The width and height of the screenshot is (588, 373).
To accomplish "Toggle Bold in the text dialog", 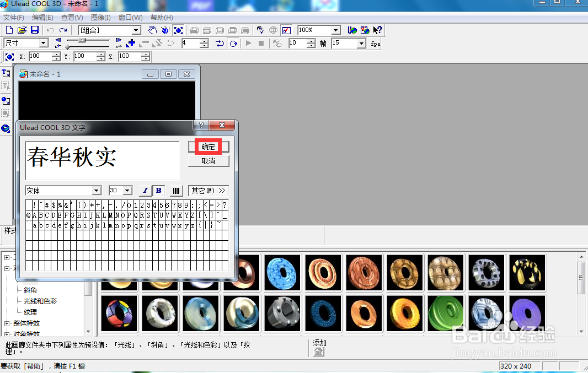I will click(159, 191).
